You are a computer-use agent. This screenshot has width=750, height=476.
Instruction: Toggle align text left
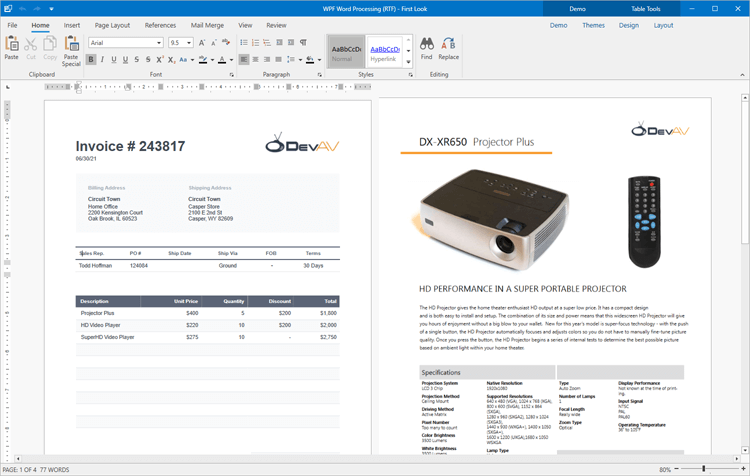243,60
